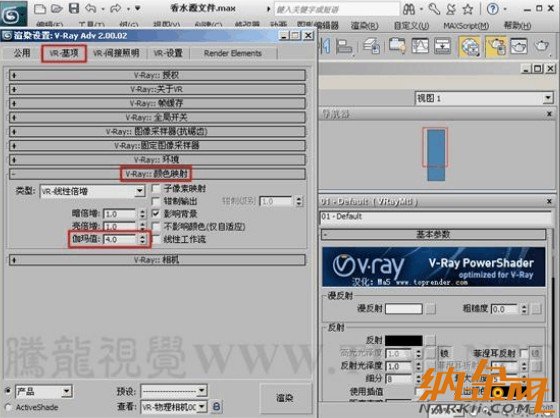The width and height of the screenshot is (560, 418).
Task: Expand the V-Ray:: 相机 rollout
Action: coord(157,260)
